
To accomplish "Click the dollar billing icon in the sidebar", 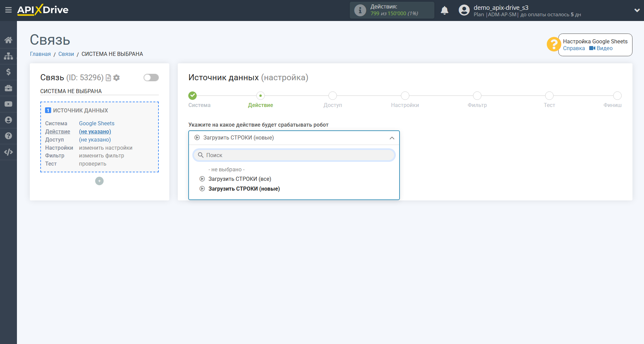I will (x=8, y=72).
